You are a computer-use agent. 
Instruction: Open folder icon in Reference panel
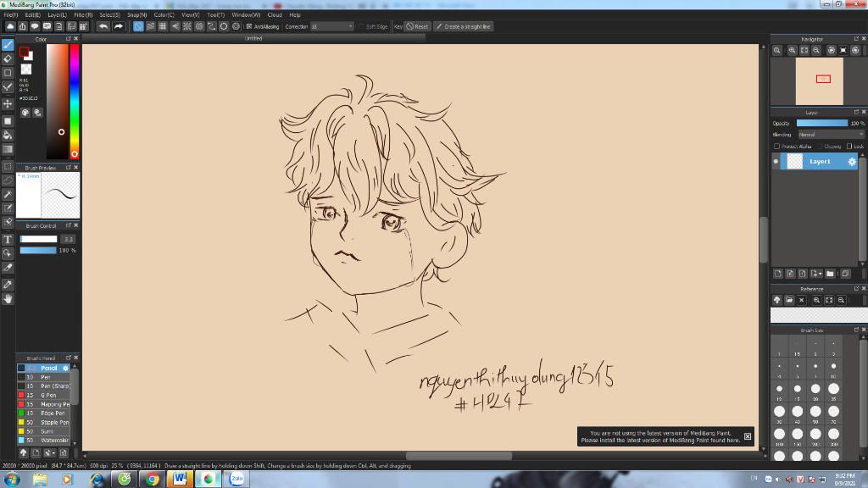pos(789,300)
